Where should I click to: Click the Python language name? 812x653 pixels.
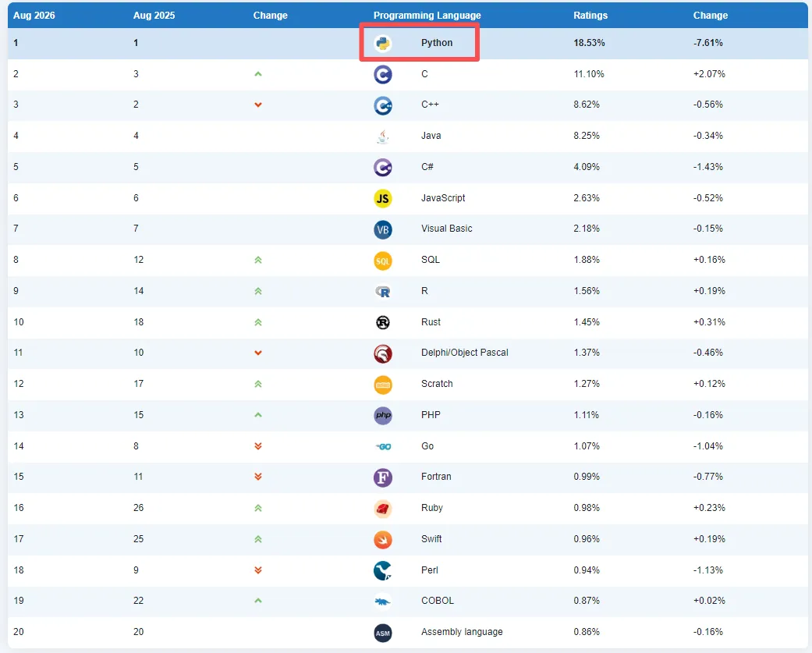click(x=437, y=43)
